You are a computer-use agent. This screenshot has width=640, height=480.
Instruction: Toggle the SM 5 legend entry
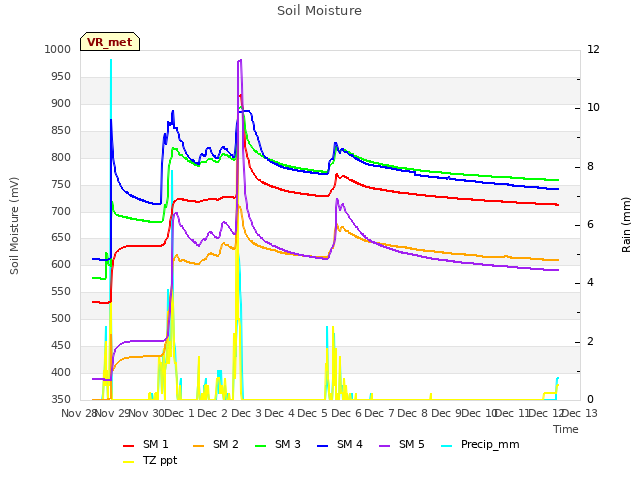coord(402,444)
